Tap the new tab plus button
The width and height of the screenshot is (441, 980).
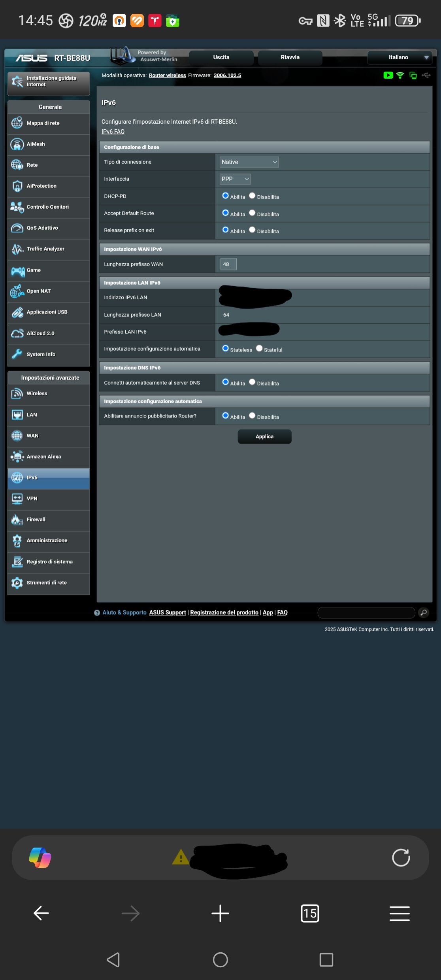click(x=220, y=913)
